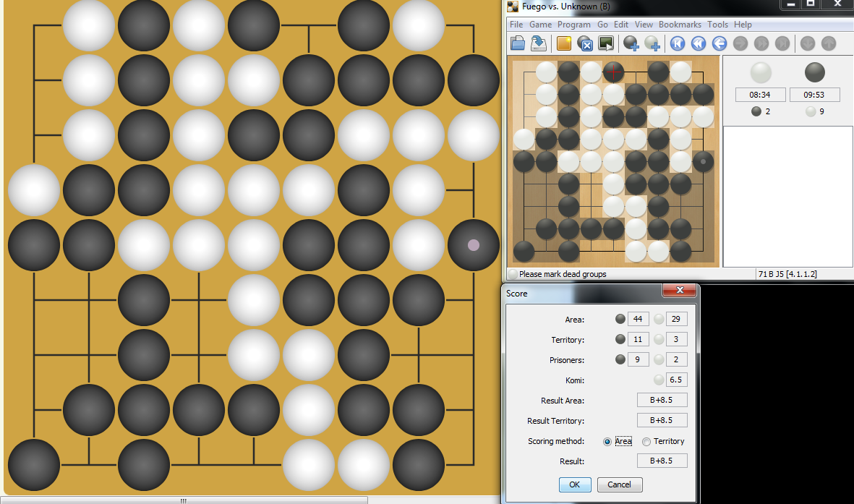Open the Bookmarks menu
Viewport: 854px width, 504px height.
(680, 25)
